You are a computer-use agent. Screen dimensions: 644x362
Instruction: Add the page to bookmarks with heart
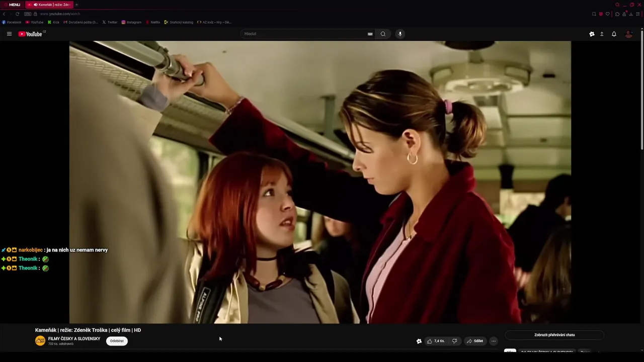607,14
